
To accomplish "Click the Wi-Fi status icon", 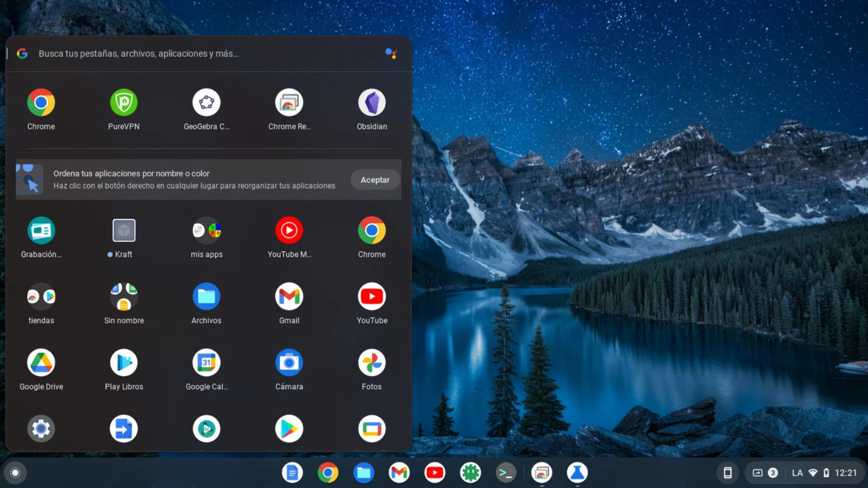I will [813, 473].
